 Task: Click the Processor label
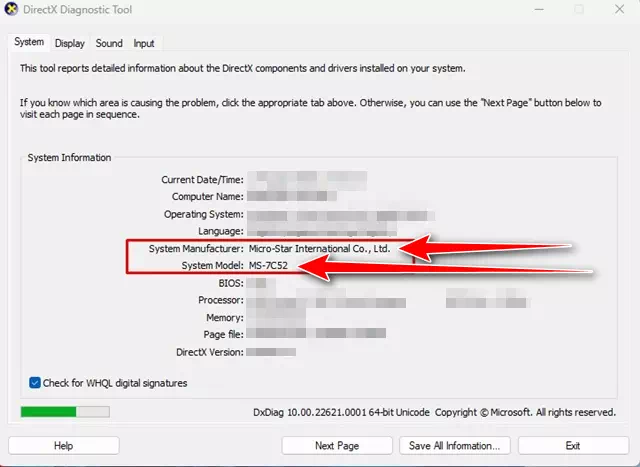tap(221, 300)
